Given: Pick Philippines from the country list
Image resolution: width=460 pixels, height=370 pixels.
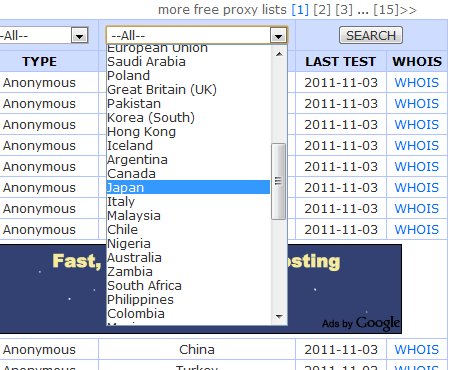Looking at the screenshot, I should pos(188,300).
